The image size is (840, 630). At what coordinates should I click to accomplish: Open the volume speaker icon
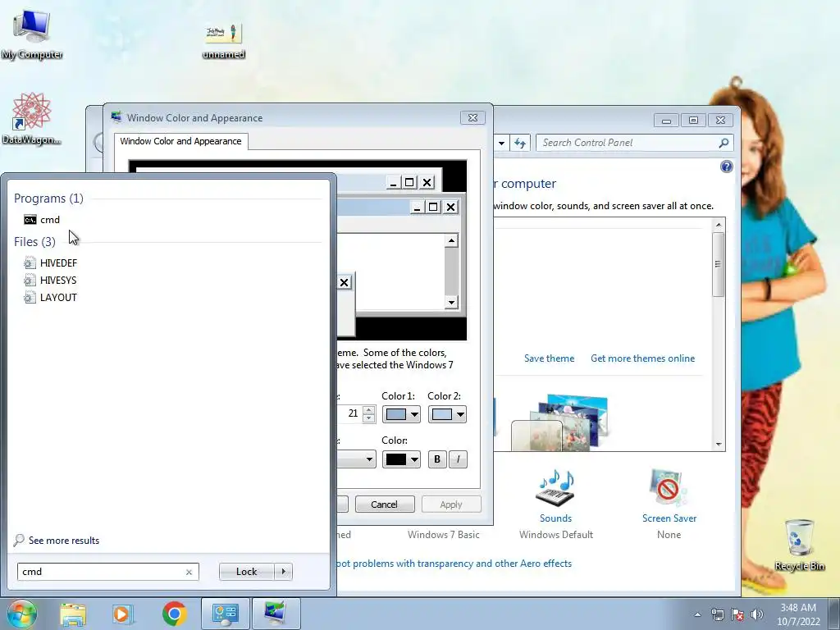(x=756, y=614)
